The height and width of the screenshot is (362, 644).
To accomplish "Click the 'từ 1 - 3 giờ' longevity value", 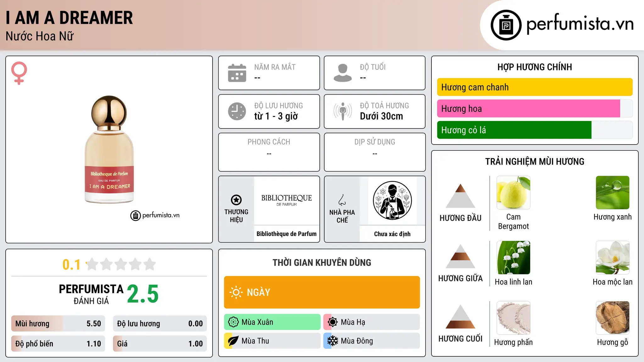I will (276, 116).
